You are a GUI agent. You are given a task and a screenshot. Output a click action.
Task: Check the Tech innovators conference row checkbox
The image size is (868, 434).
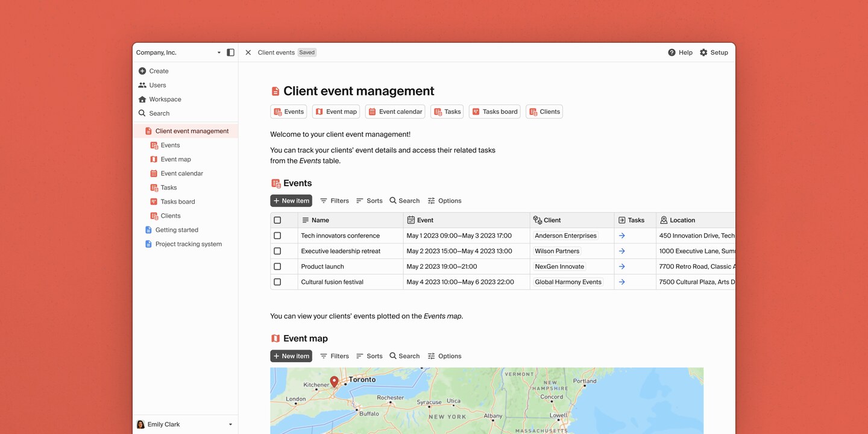pyautogui.click(x=277, y=235)
